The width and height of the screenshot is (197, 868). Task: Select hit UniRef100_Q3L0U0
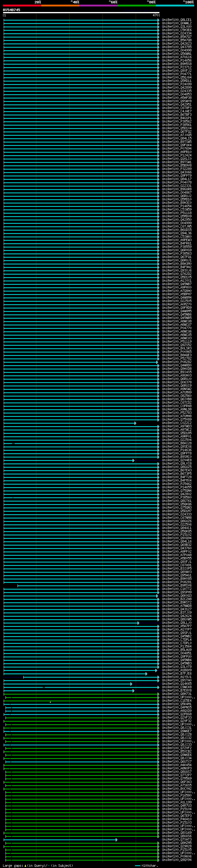pyautogui.click(x=176, y=26)
